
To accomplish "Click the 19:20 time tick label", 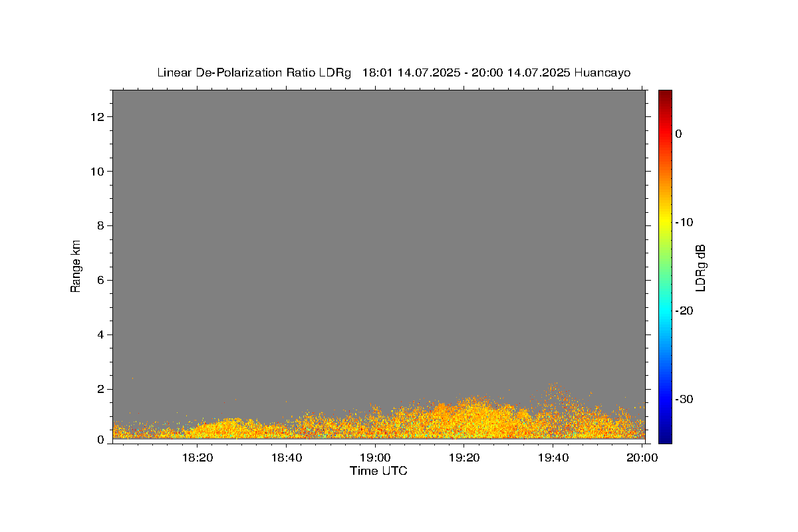I will pyautogui.click(x=464, y=458).
